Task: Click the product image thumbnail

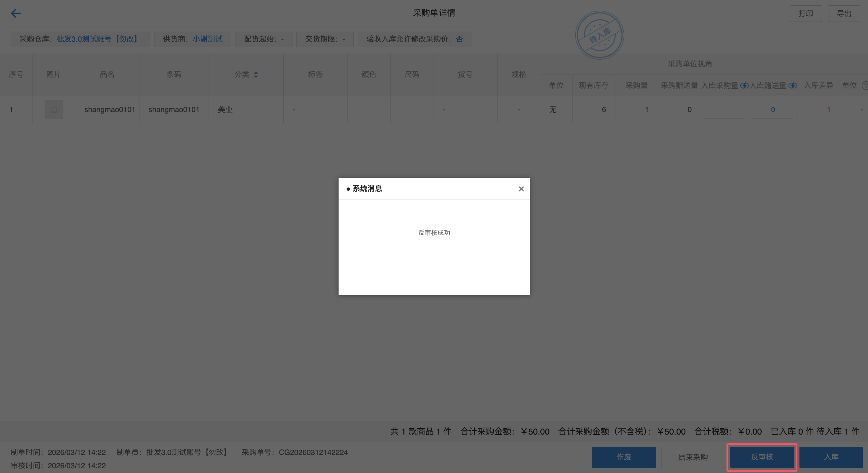Action: [54, 109]
